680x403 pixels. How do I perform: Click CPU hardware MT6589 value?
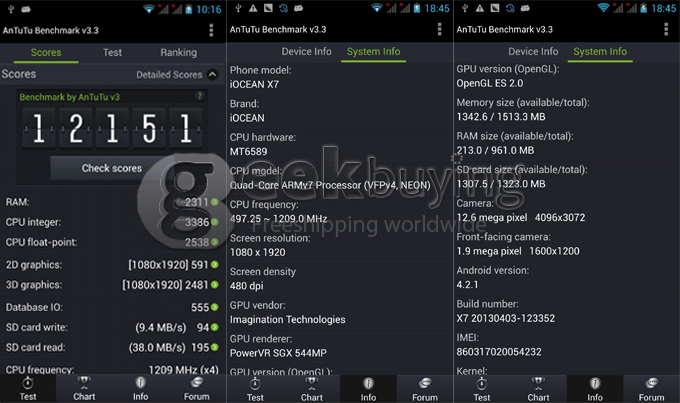248,151
